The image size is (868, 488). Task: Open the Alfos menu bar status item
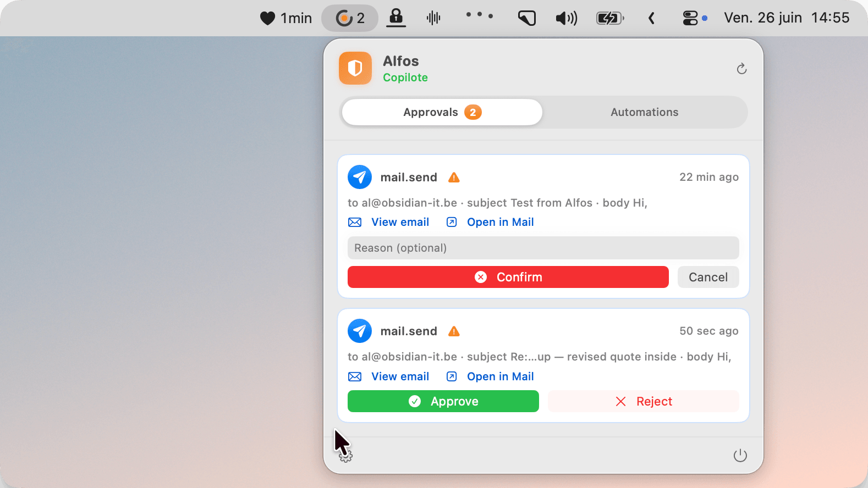click(350, 18)
